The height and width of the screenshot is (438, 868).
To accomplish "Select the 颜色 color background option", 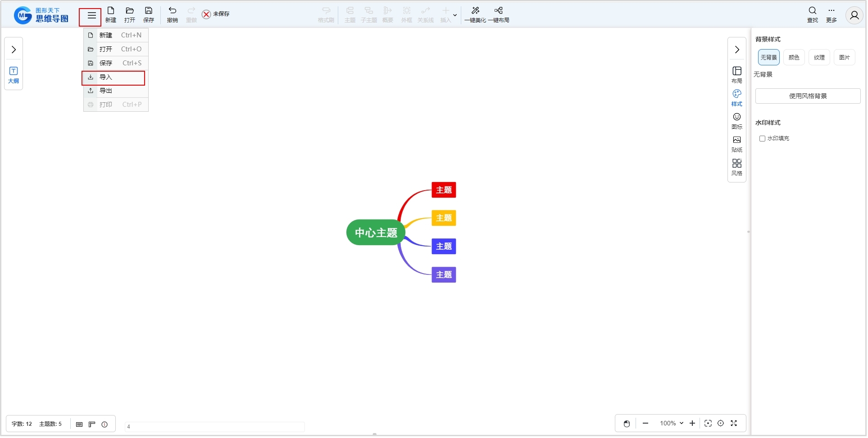I will coord(794,58).
